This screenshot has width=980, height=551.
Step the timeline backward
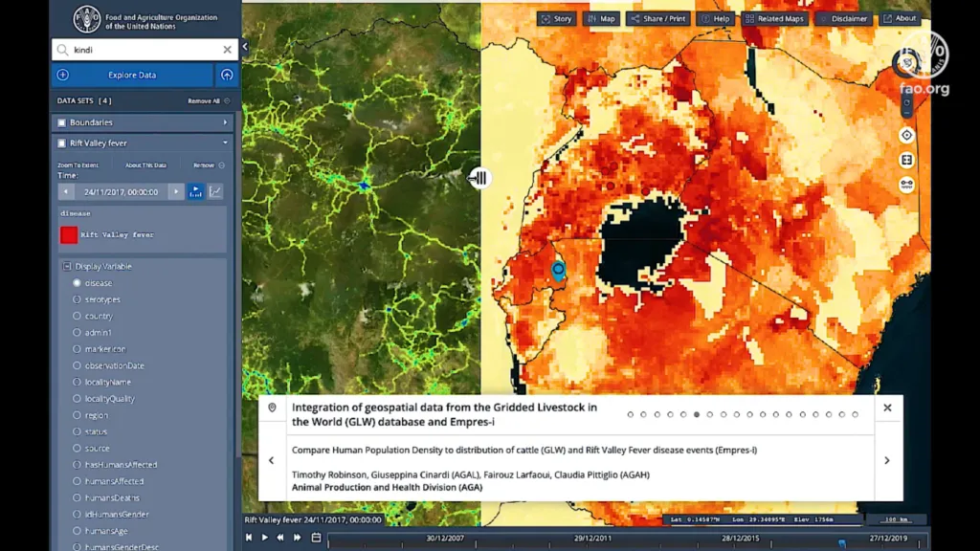[x=280, y=538]
